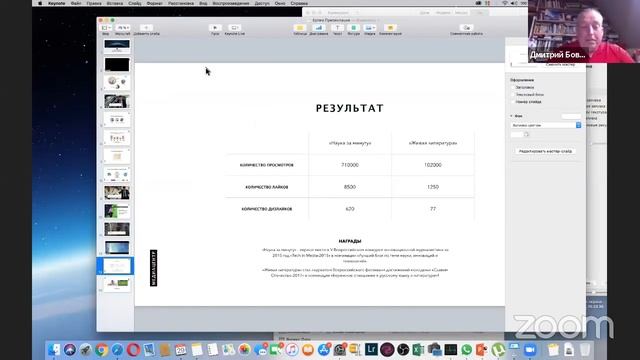Insert a chart with the Диаграмма icon

(x=319, y=28)
